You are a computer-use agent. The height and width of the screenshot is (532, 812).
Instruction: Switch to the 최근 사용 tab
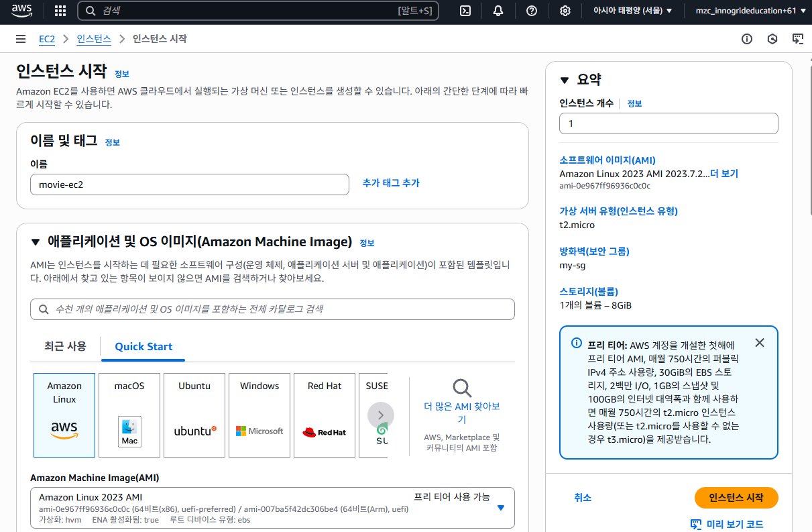(x=65, y=346)
